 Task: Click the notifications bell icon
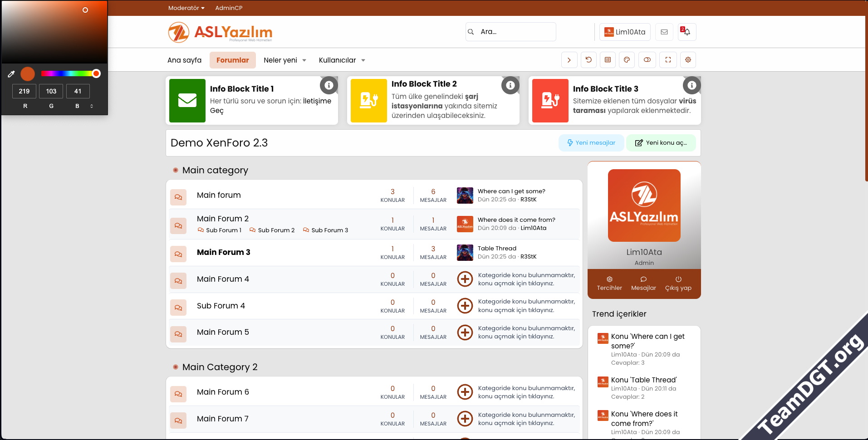point(687,32)
